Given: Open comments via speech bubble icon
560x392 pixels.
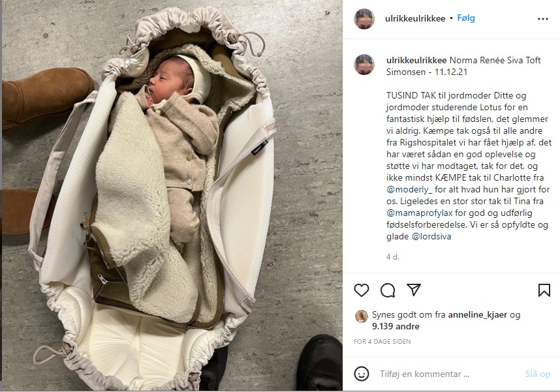Looking at the screenshot, I should click(x=388, y=290).
